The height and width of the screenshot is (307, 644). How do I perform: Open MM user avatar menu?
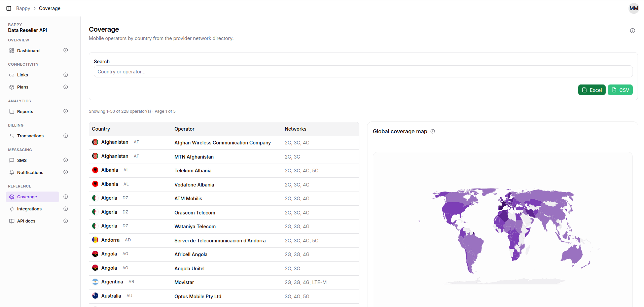[634, 8]
